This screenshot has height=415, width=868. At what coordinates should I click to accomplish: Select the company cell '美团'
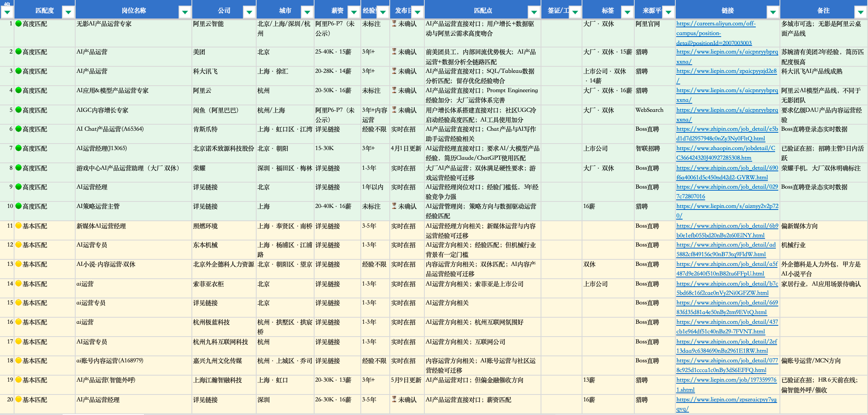click(224, 57)
